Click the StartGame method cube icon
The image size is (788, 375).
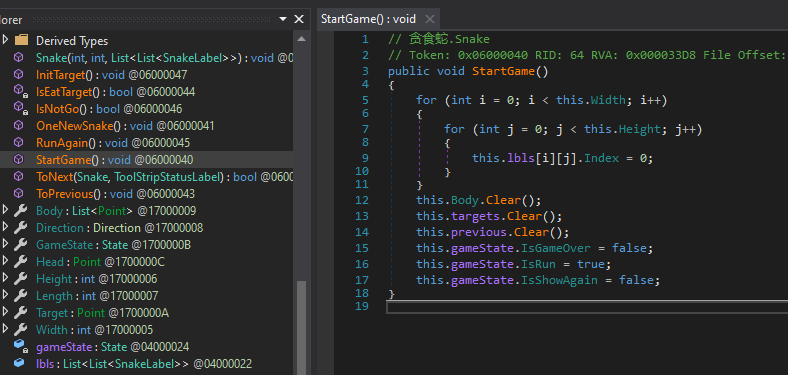click(19, 159)
